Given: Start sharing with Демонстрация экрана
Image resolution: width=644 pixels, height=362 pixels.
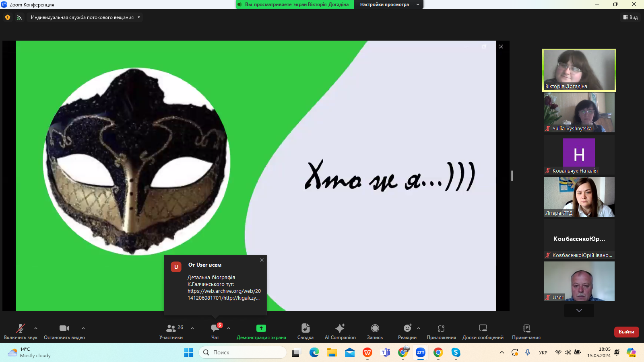Looking at the screenshot, I should pyautogui.click(x=261, y=331).
